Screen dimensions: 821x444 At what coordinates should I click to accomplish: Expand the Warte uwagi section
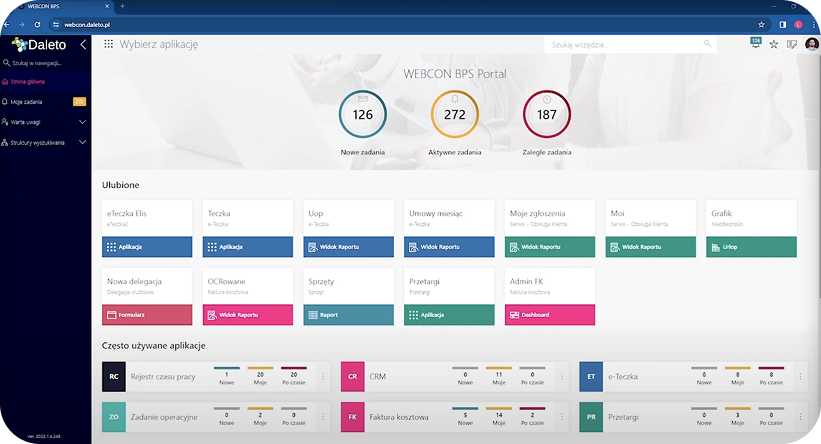(x=82, y=122)
